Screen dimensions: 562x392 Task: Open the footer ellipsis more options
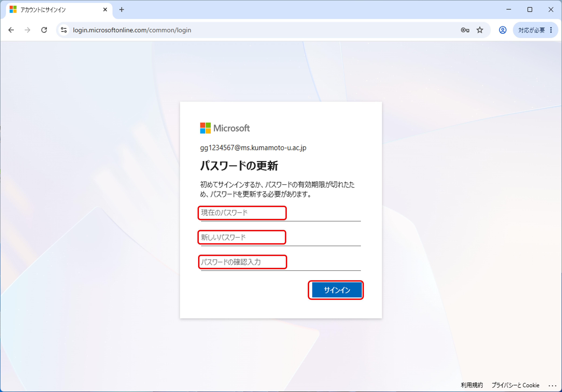click(552, 386)
